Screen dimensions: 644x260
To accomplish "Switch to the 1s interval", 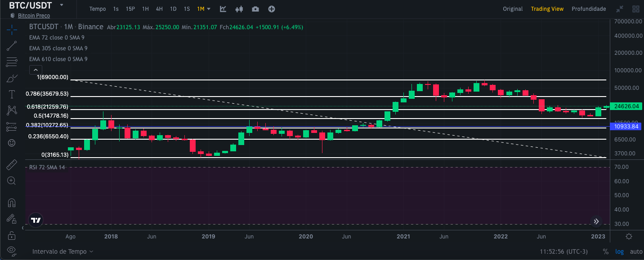I will click(x=116, y=9).
